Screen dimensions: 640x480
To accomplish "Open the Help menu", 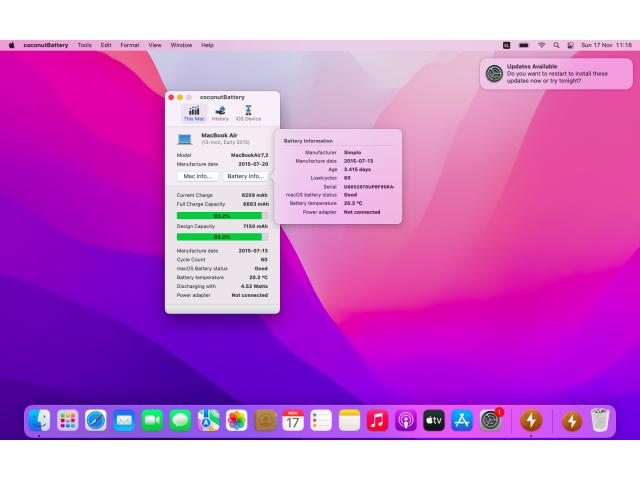I will [207, 45].
